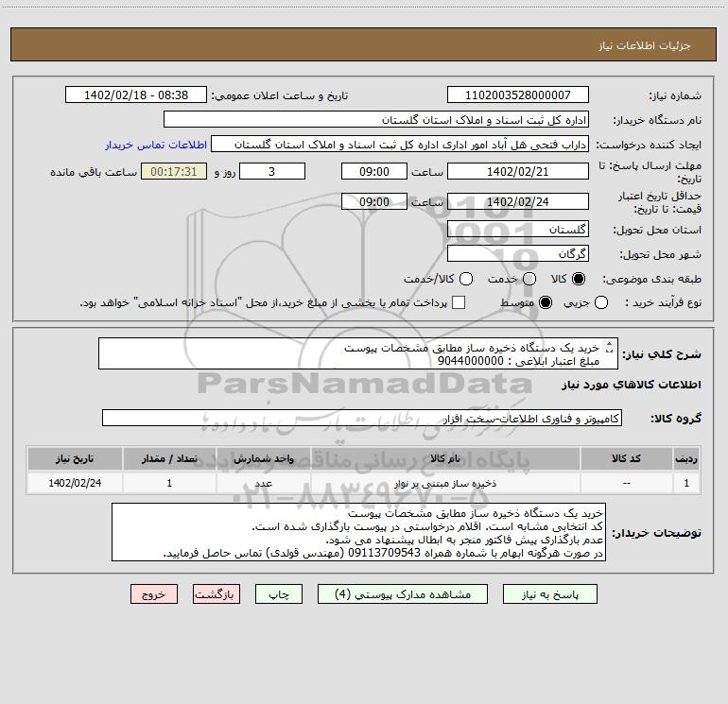
Task: Select the خدمت radio button
Action: (x=529, y=279)
